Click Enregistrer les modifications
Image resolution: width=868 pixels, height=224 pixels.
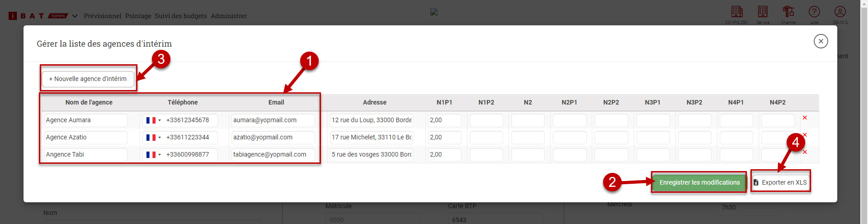coord(699,182)
